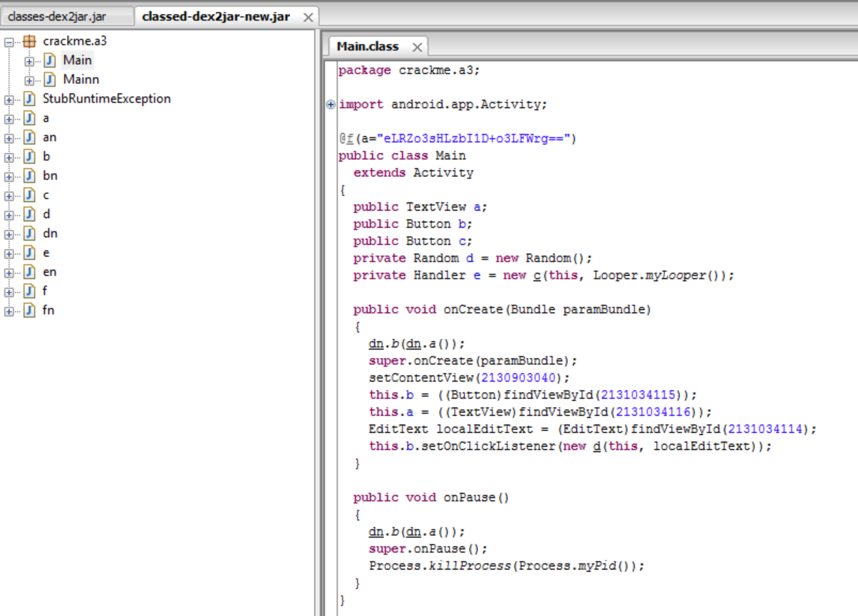Click the crackme.a3 package icon
This screenshot has height=616, width=858.
tap(29, 41)
